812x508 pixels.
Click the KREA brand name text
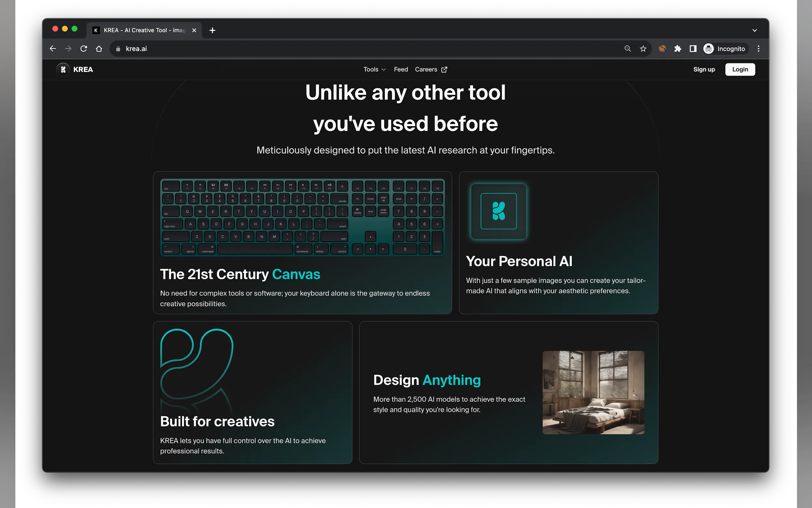coord(83,69)
